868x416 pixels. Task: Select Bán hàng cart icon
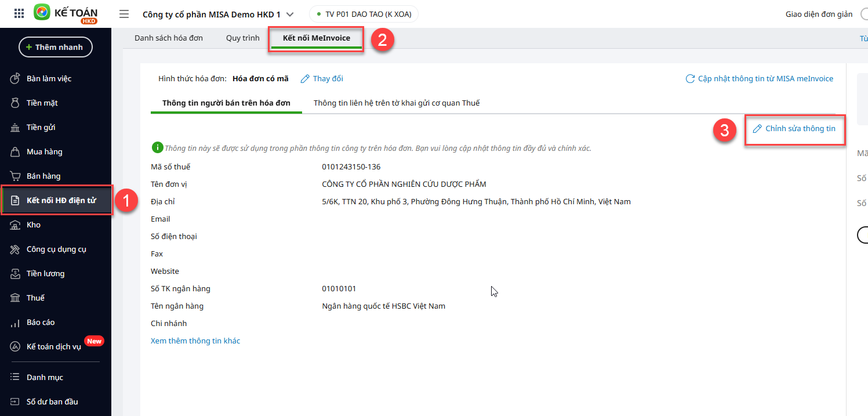point(16,176)
